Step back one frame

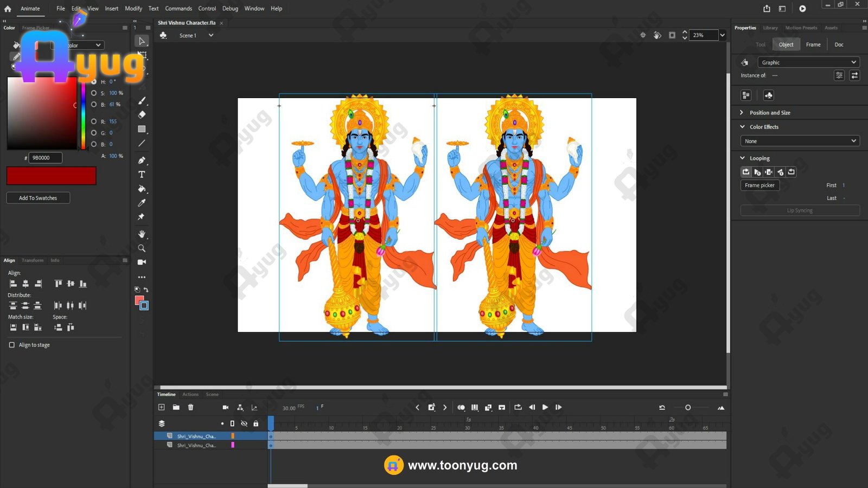pyautogui.click(x=532, y=407)
